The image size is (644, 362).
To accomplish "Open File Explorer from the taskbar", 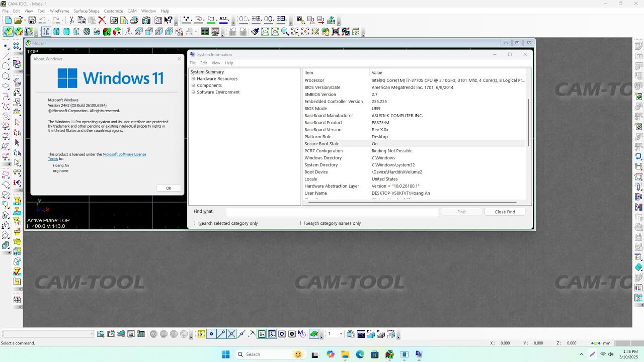I will click(x=345, y=354).
